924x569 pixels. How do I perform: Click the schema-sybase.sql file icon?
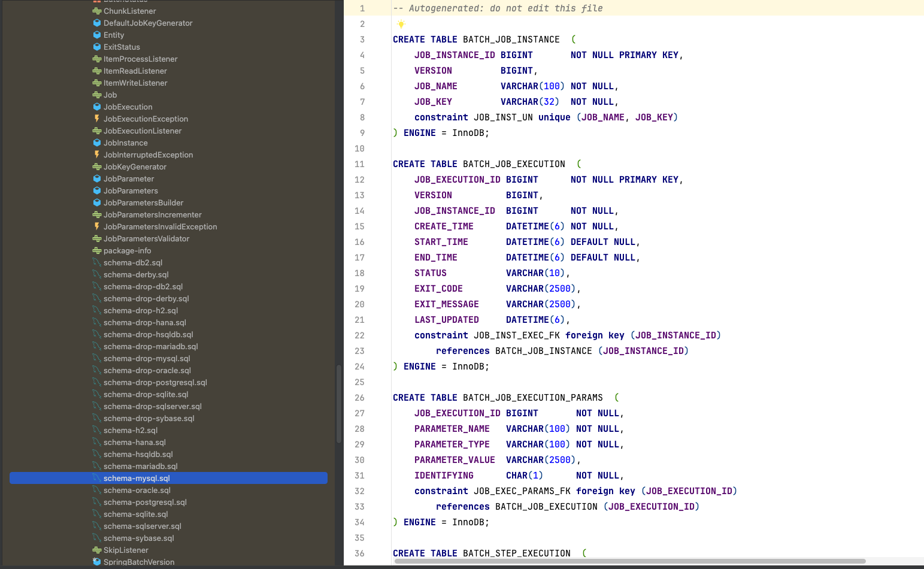(x=97, y=538)
